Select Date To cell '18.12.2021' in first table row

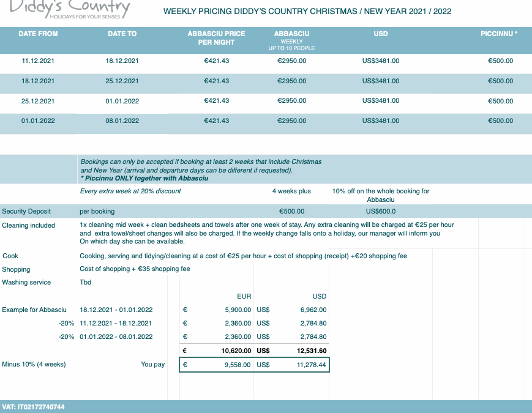[122, 61]
